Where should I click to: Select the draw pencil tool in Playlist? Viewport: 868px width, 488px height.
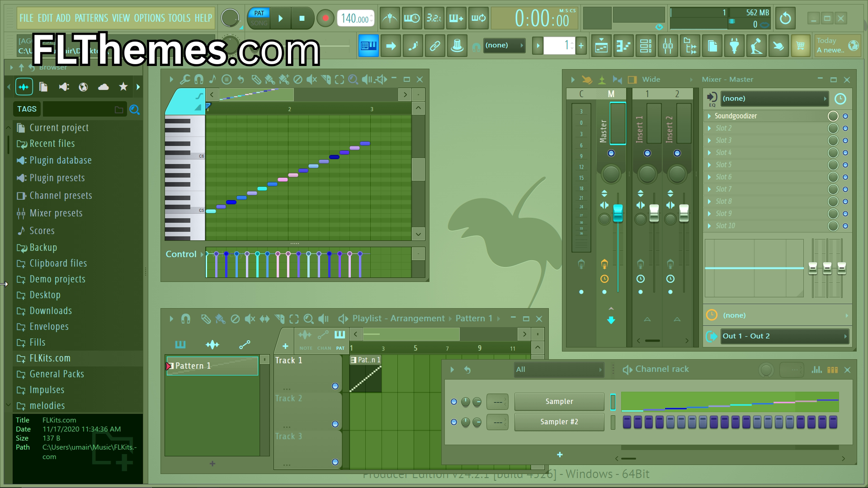coord(206,319)
